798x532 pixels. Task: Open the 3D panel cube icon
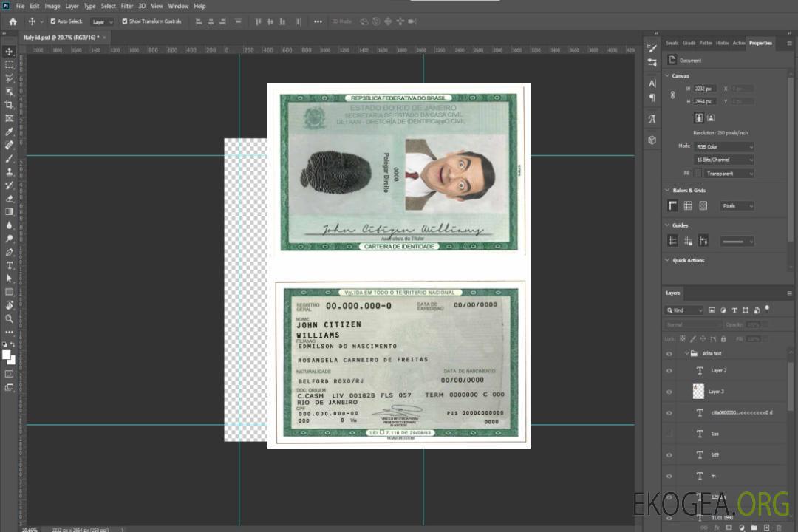pyautogui.click(x=652, y=140)
